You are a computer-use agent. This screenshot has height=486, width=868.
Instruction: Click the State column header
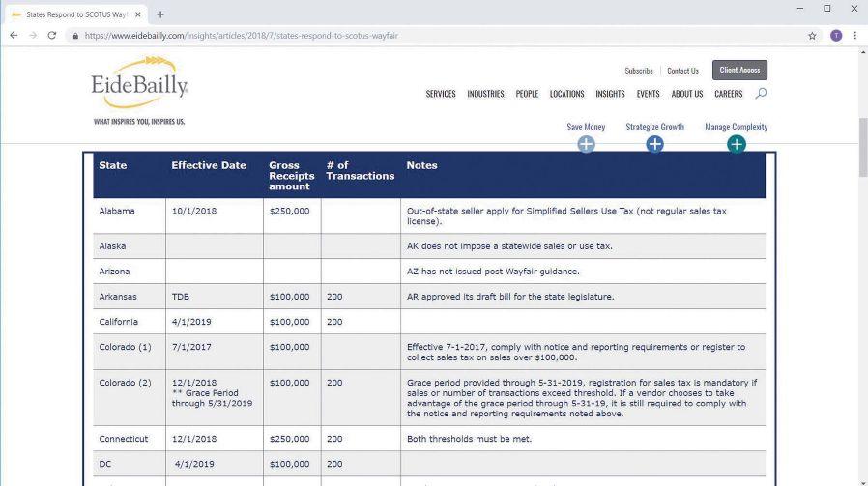click(x=112, y=165)
